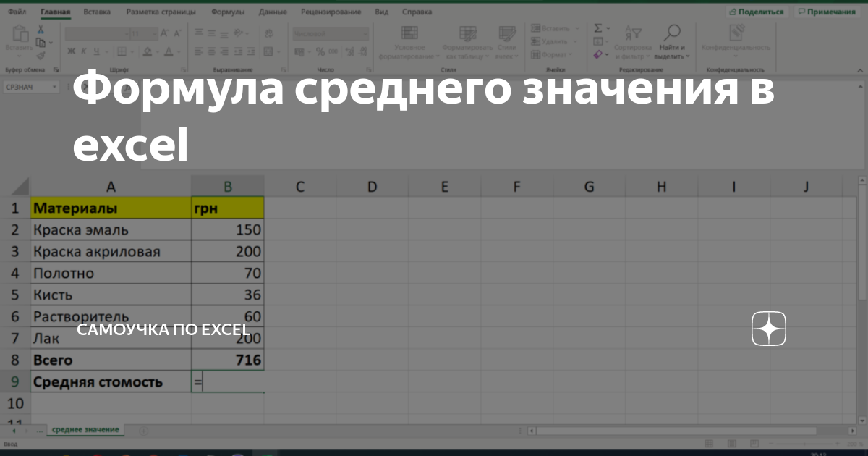Increase font size with the large A
This screenshot has height=456, width=868.
coord(164,33)
